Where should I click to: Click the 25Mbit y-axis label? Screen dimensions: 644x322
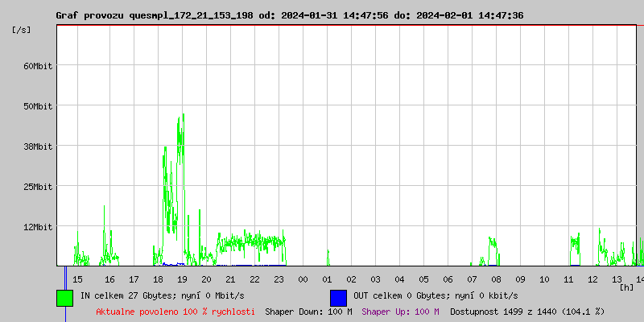(x=37, y=187)
